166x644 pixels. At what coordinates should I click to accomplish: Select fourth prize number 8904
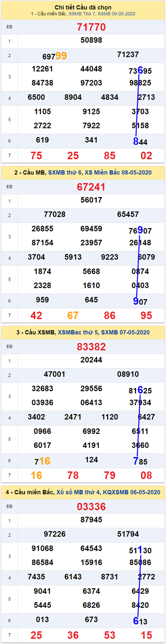coord(73,97)
